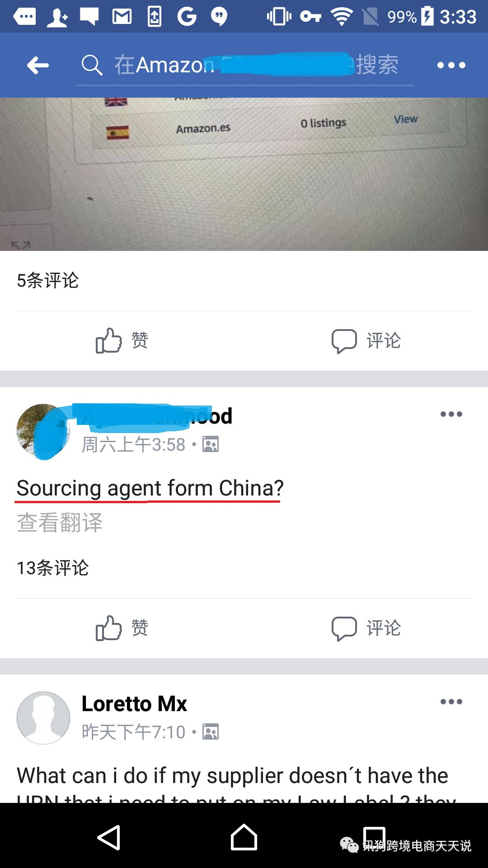Image resolution: width=488 pixels, height=868 pixels.
Task: Open the group search field
Action: [245, 65]
